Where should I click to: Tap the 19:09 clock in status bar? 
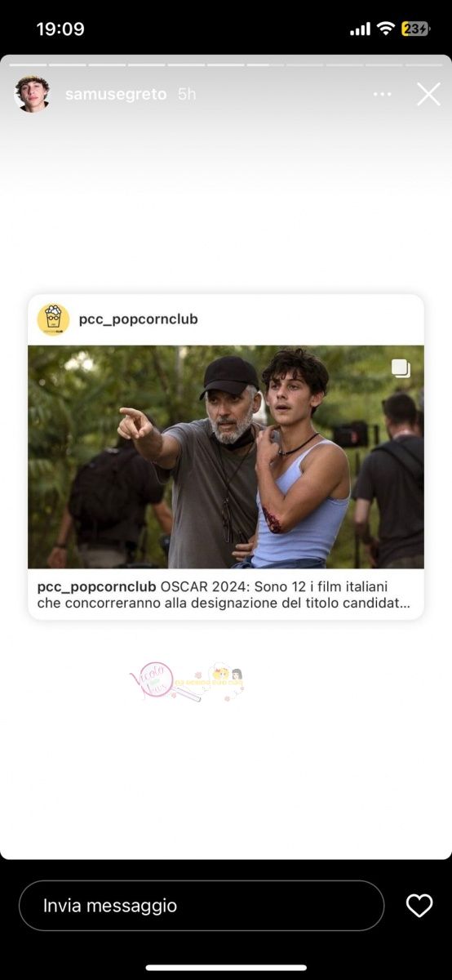pos(60,29)
